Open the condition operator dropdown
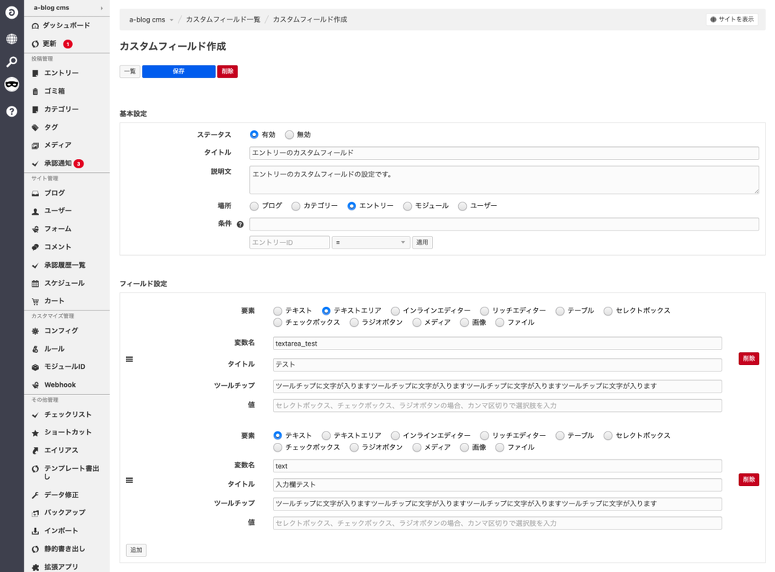Viewport: 775px width, 572px height. pyautogui.click(x=371, y=242)
